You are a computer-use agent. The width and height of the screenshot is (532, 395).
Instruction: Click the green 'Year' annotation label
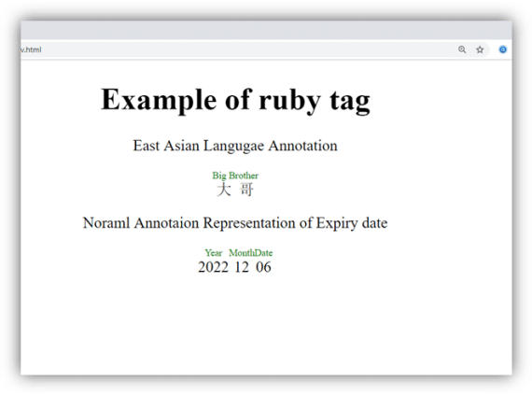click(x=214, y=253)
